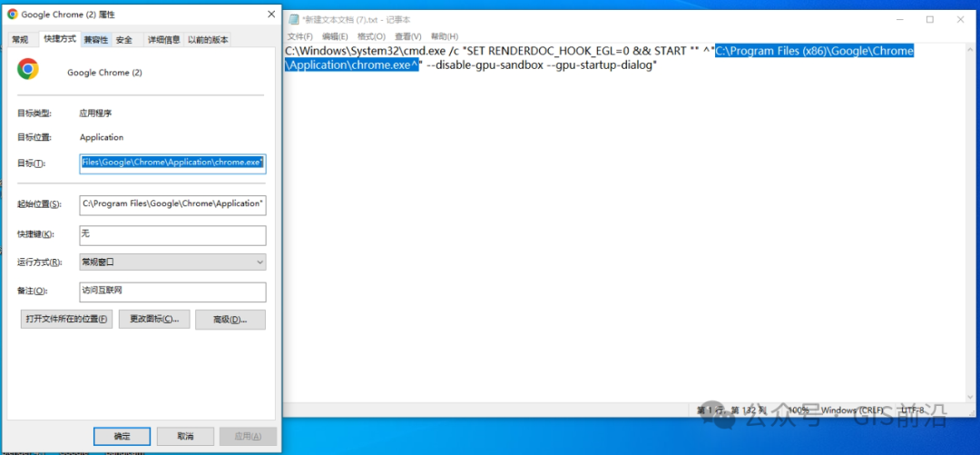Screen dimensions: 980x455
Task: Click the 100% zoom in Notepad status bar
Action: [x=799, y=410]
